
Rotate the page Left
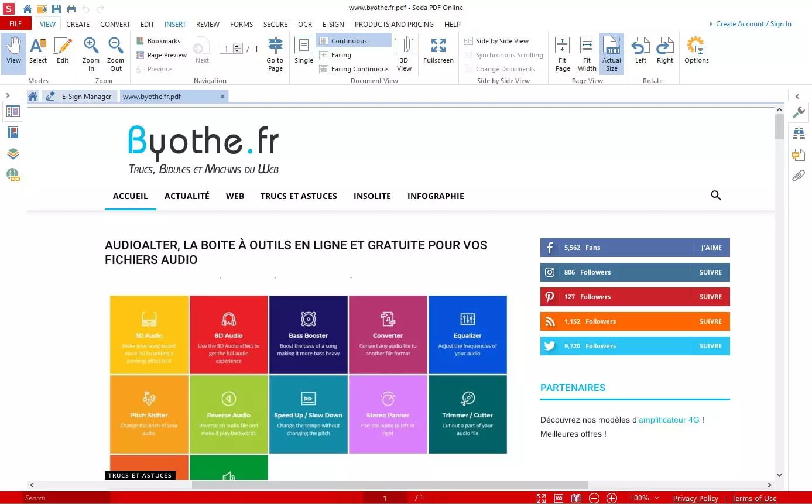click(x=640, y=52)
